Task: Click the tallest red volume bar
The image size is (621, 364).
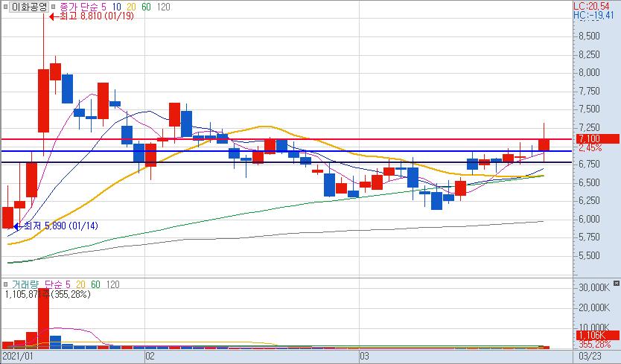Action: click(x=44, y=319)
